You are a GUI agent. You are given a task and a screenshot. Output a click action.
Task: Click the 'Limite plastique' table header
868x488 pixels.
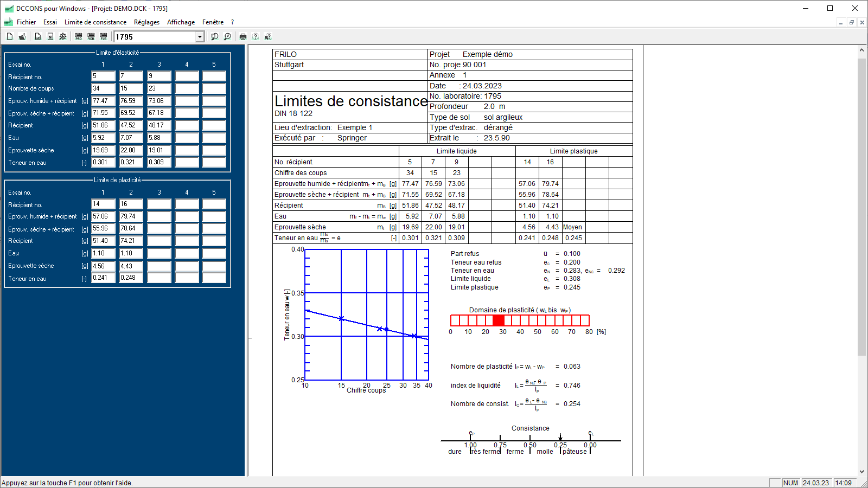(573, 151)
